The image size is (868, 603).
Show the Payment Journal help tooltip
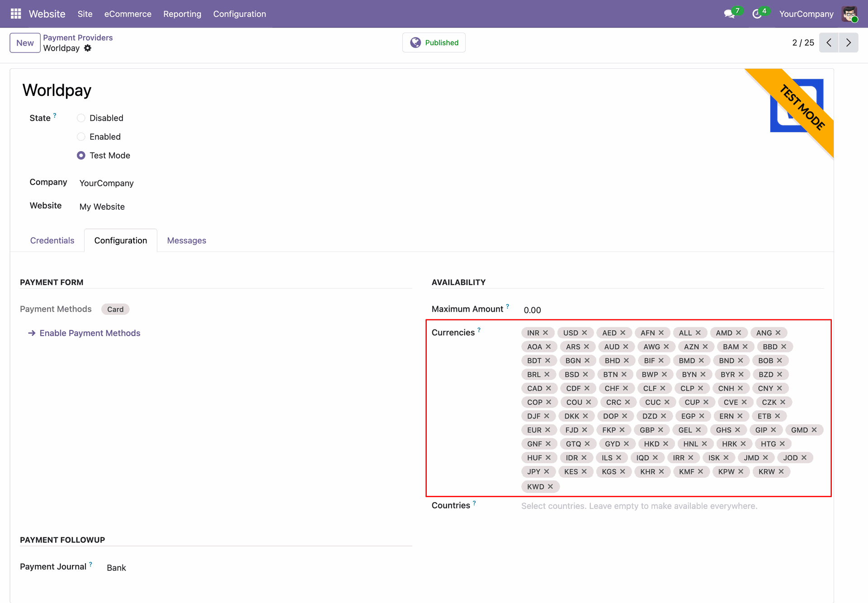(x=90, y=564)
